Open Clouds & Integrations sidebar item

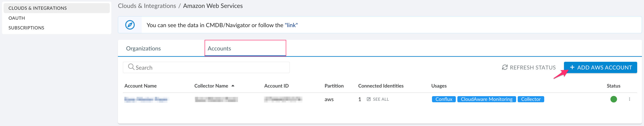(37, 8)
